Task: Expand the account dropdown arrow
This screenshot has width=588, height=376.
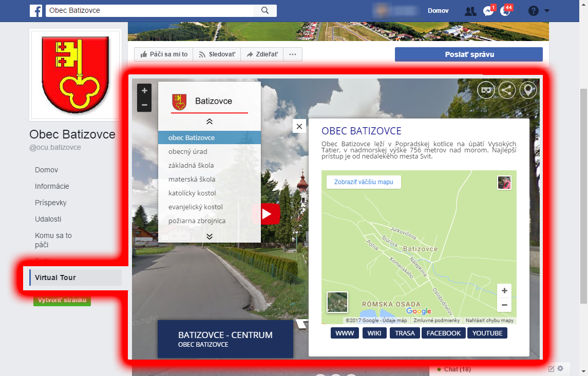Action: pos(547,11)
